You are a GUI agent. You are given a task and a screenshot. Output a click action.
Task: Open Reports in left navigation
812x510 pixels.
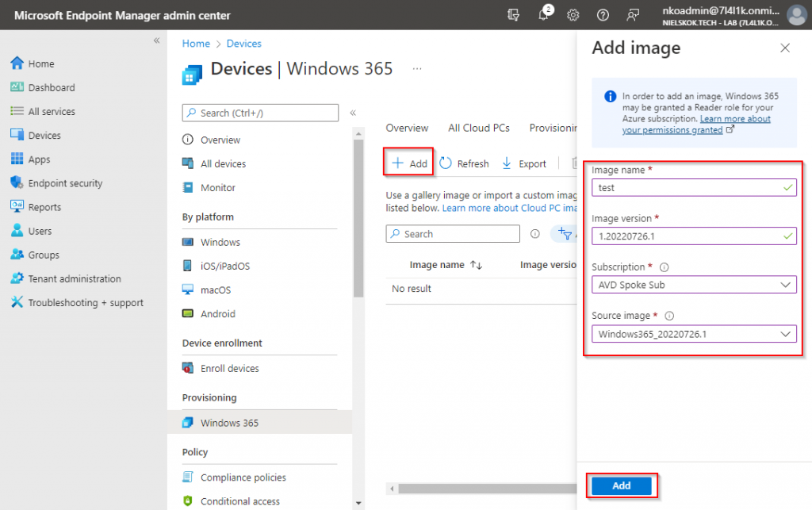click(x=35, y=206)
